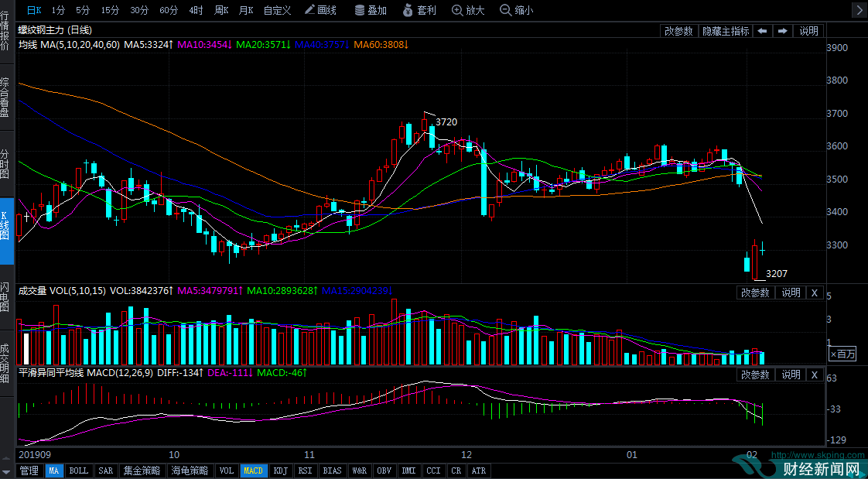Click the 3207 low price annotation
Image resolution: width=868 pixels, height=479 pixels.
point(776,274)
